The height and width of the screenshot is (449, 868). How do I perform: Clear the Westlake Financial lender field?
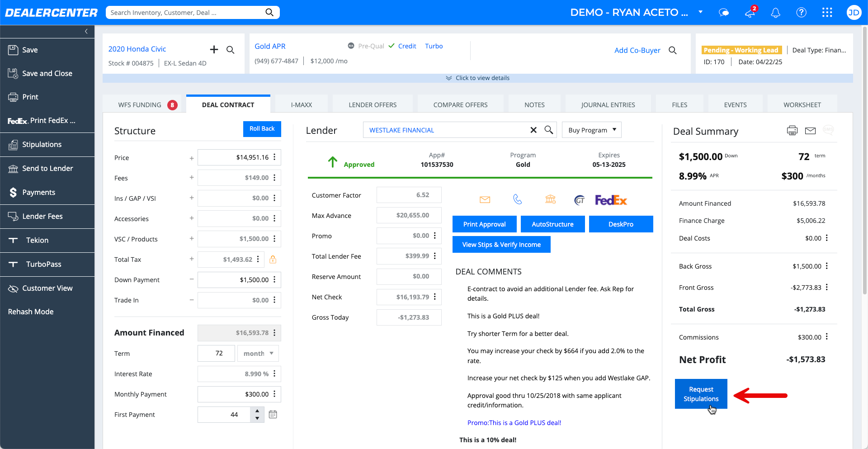[x=533, y=130]
